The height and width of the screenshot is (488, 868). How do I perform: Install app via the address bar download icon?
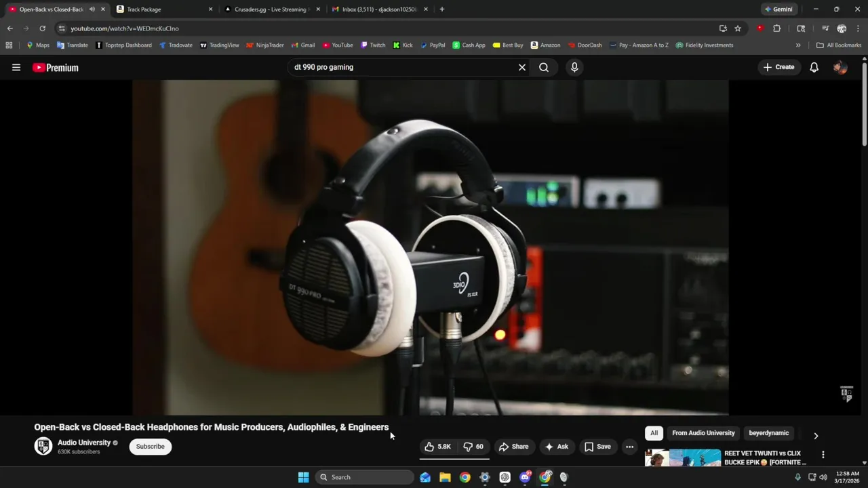point(723,28)
